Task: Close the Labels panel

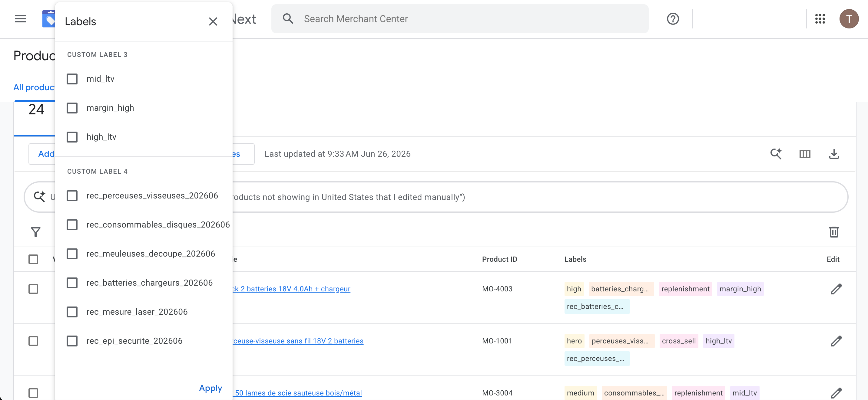Action: [x=213, y=21]
